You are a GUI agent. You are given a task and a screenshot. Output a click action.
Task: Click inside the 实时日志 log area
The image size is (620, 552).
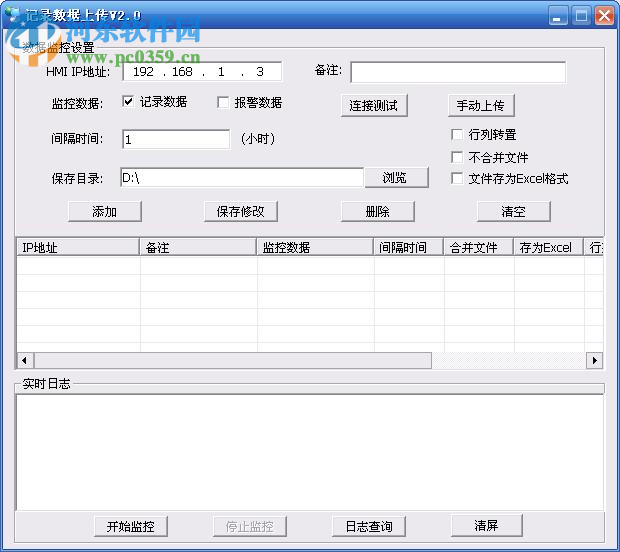point(310,453)
